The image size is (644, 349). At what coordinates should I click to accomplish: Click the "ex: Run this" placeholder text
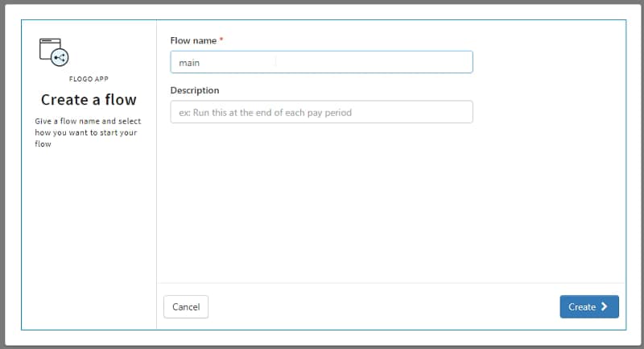[x=265, y=112]
